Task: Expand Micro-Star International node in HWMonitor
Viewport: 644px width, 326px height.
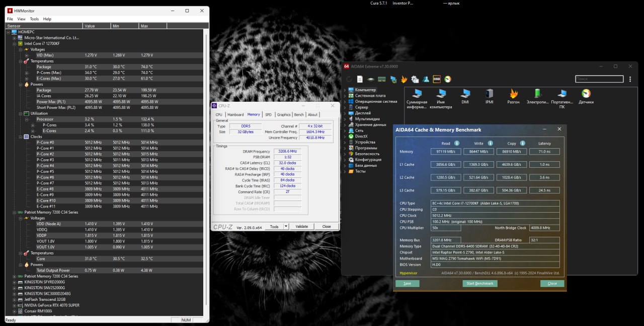Action: (14, 38)
